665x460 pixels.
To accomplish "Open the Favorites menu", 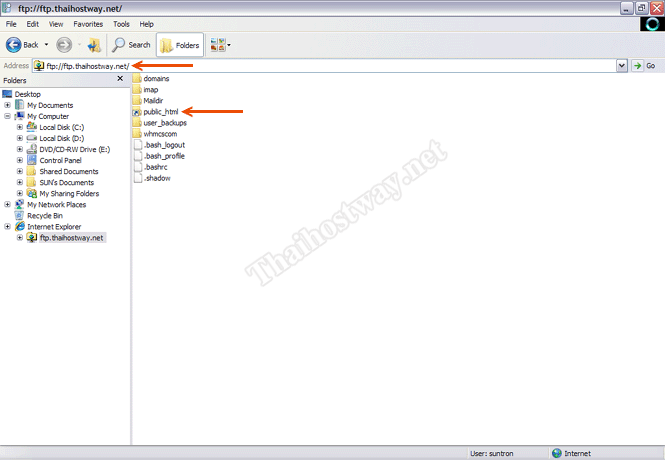I will pos(88,24).
